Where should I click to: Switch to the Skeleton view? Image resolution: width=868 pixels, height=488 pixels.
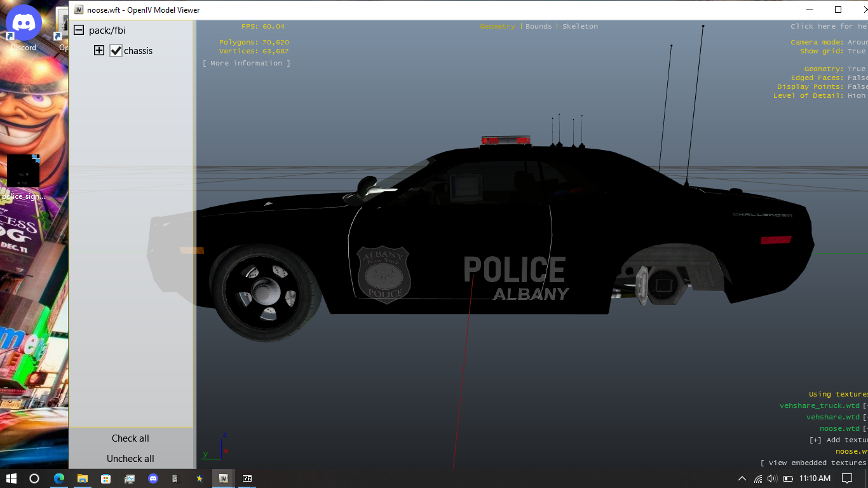pos(580,27)
